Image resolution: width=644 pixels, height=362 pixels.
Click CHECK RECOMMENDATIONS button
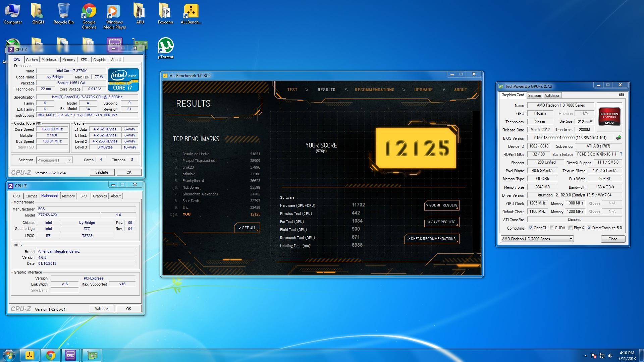pyautogui.click(x=431, y=239)
